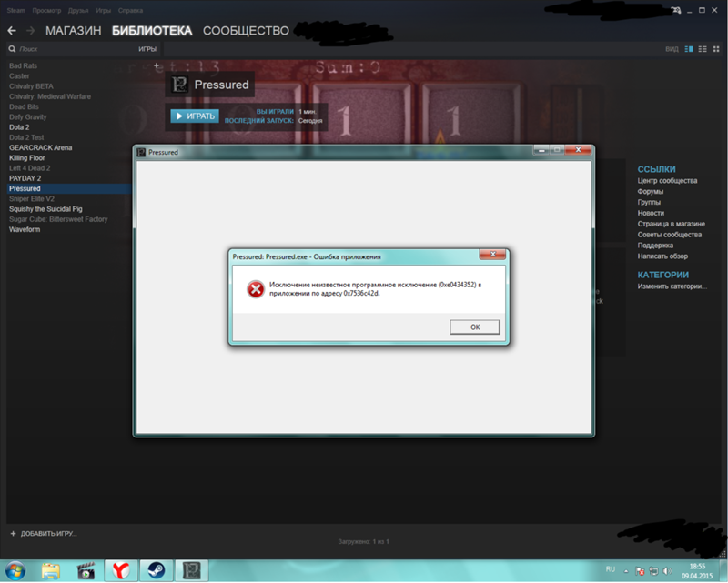Image resolution: width=728 pixels, height=583 pixels.
Task: Select Defy Gravity in library list
Action: [28, 117]
